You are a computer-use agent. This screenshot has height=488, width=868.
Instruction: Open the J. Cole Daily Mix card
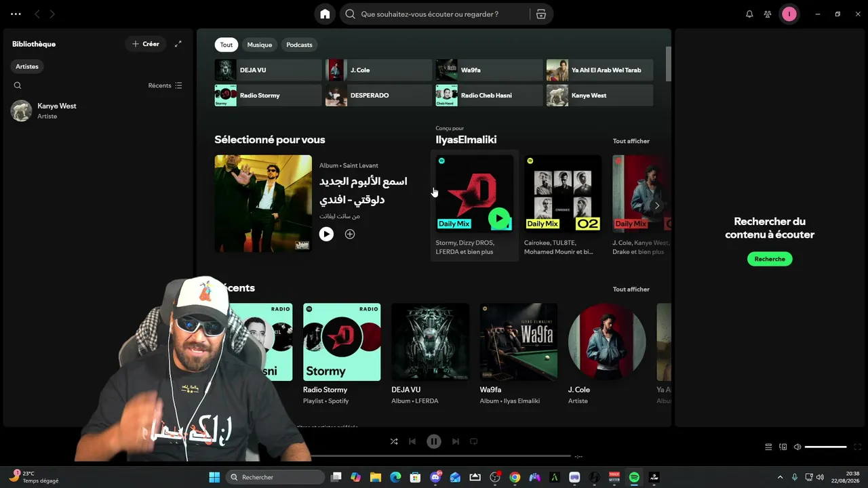641,205
